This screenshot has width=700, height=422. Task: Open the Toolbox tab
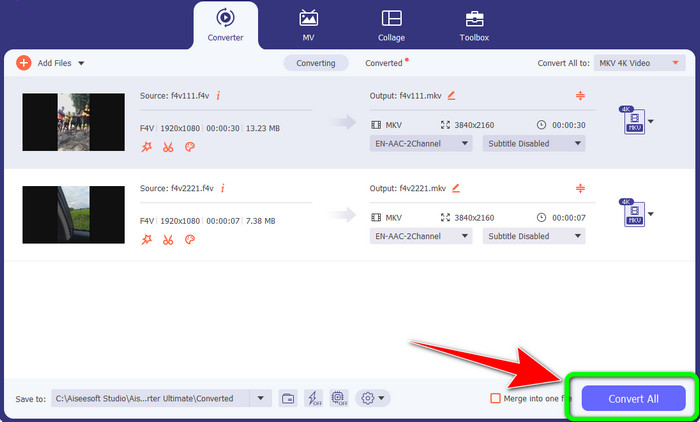pyautogui.click(x=474, y=25)
